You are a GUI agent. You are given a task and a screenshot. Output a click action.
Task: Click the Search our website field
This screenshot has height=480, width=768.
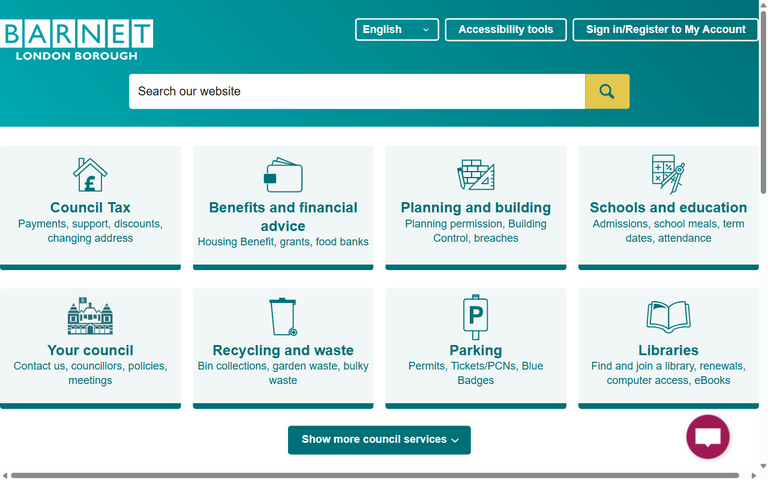(356, 91)
